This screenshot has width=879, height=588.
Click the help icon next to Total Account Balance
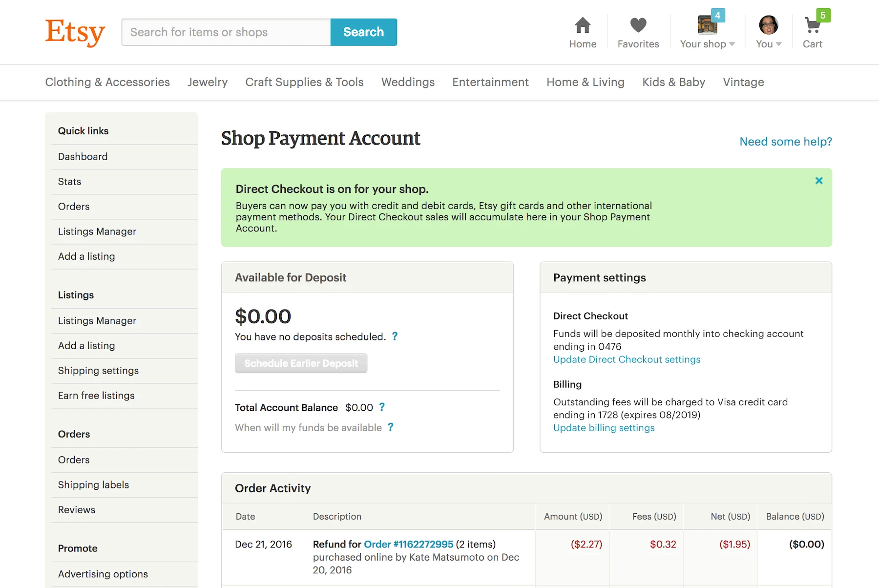point(382,407)
